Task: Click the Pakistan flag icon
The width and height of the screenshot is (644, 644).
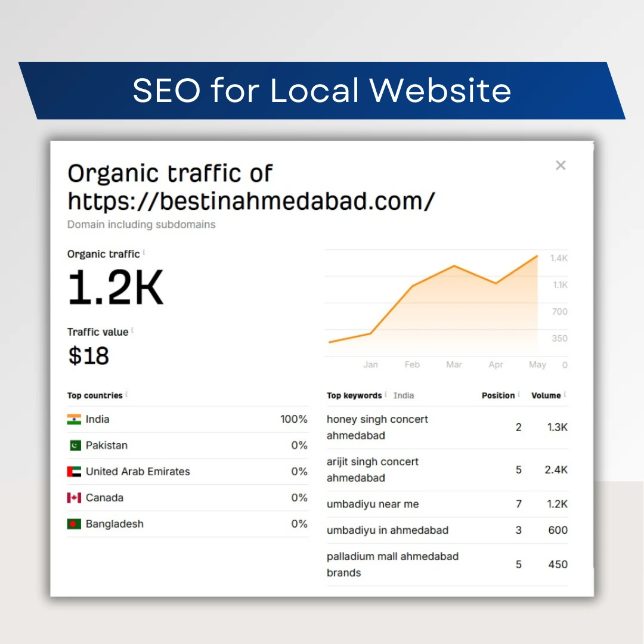Action: tap(75, 445)
